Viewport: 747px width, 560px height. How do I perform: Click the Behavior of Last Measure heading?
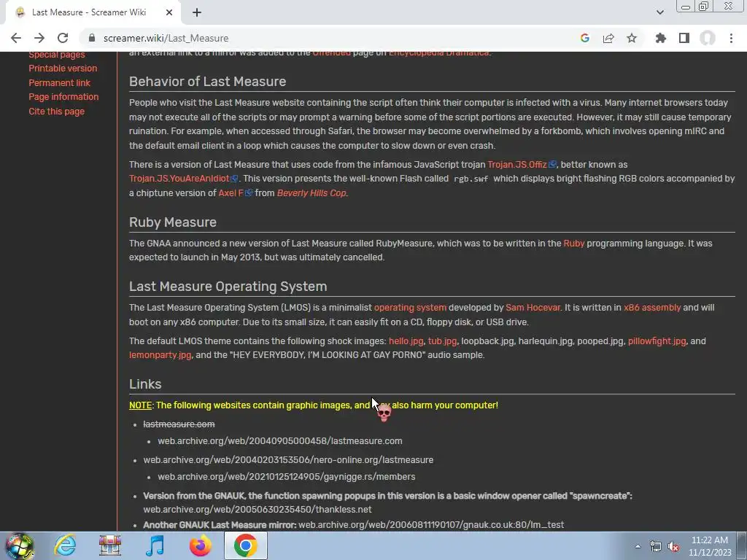click(208, 82)
